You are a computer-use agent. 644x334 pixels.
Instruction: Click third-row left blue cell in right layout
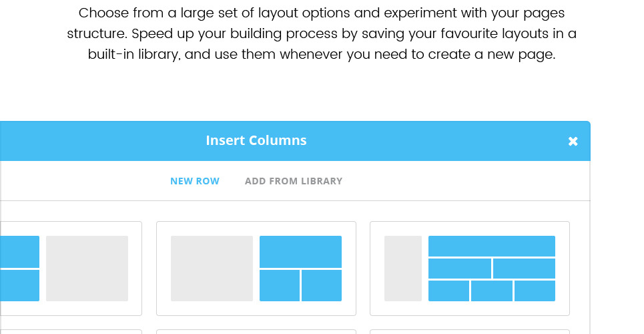tap(448, 291)
